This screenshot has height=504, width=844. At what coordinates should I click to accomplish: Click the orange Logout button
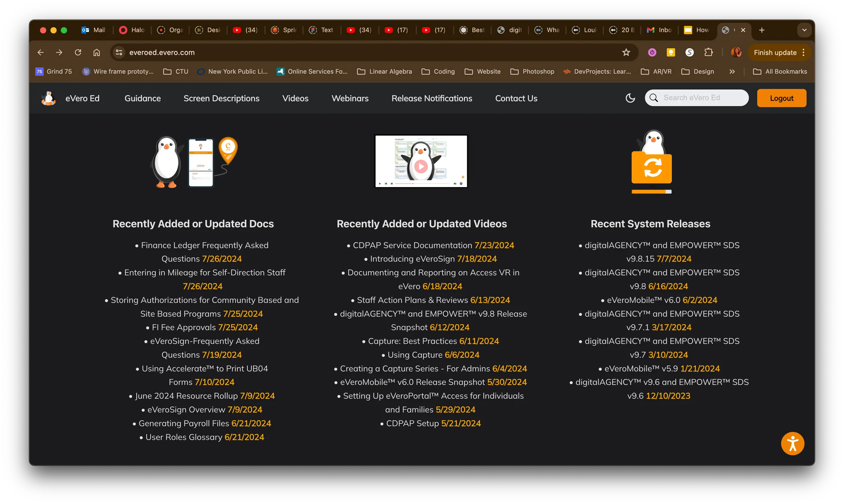pyautogui.click(x=781, y=98)
